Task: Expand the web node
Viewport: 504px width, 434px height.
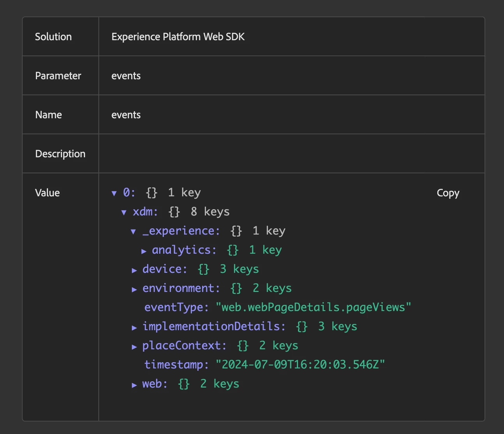Action: point(134,385)
